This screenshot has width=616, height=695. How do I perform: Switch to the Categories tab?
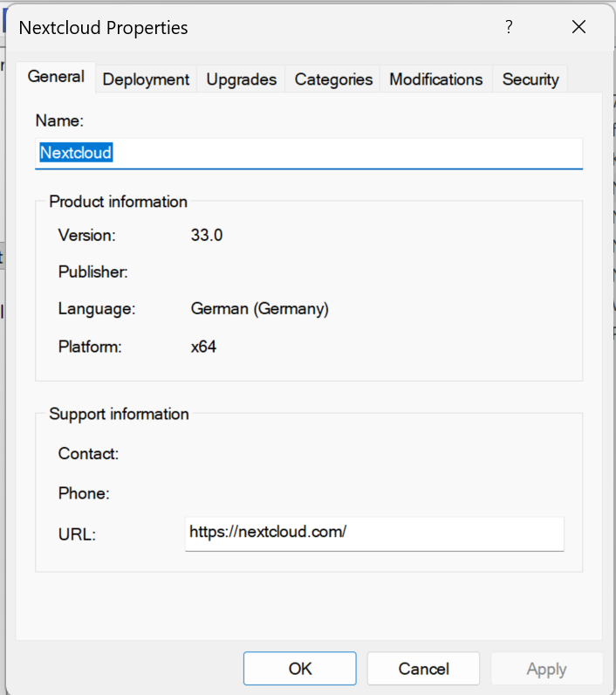(x=333, y=79)
